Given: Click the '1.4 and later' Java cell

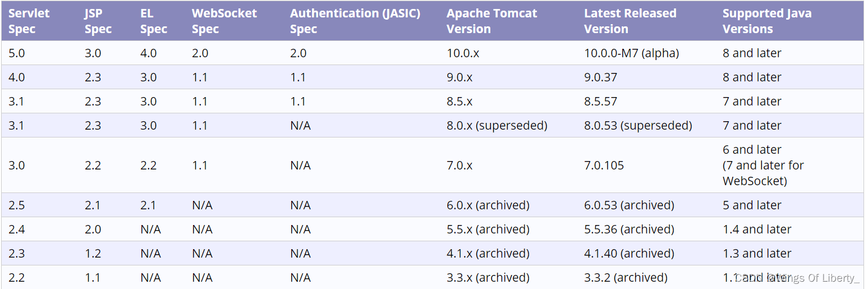Looking at the screenshot, I should click(x=757, y=230).
